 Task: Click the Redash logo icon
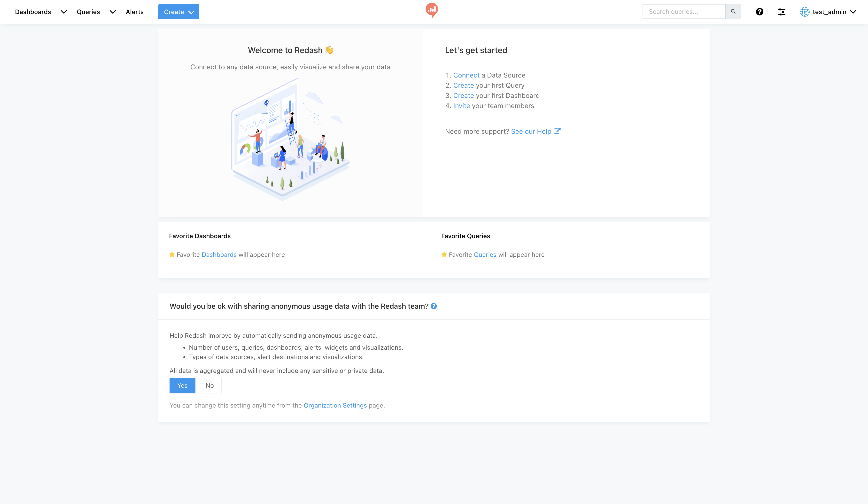click(432, 10)
